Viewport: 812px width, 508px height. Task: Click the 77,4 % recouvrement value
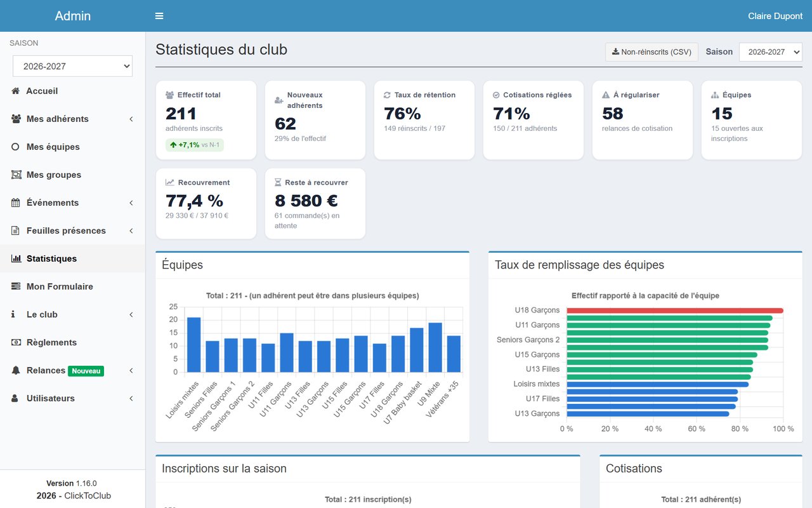[195, 201]
